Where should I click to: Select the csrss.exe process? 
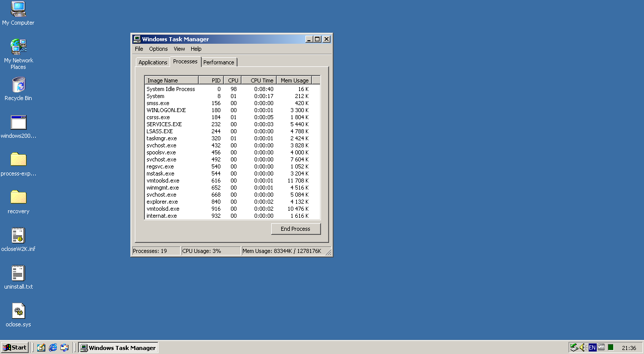pyautogui.click(x=232, y=117)
